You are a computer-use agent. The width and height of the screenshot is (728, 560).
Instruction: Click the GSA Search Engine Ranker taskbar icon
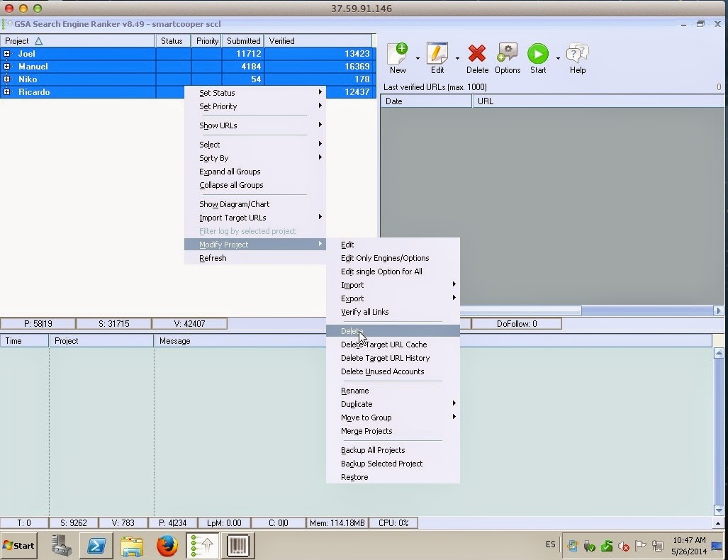pyautogui.click(x=203, y=546)
